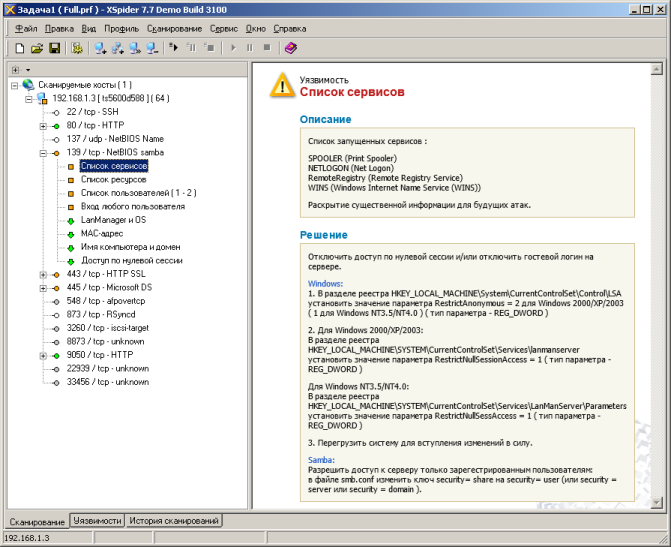Remove host with the computer-minus icon
671x547 pixels.
152,48
